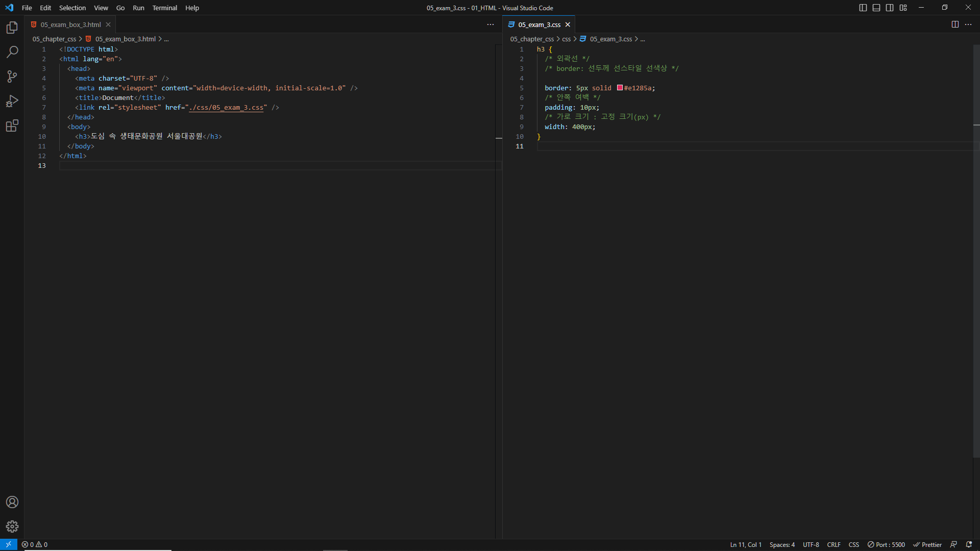
Task: Toggle the Primary Side Bar layout button
Action: [x=863, y=8]
